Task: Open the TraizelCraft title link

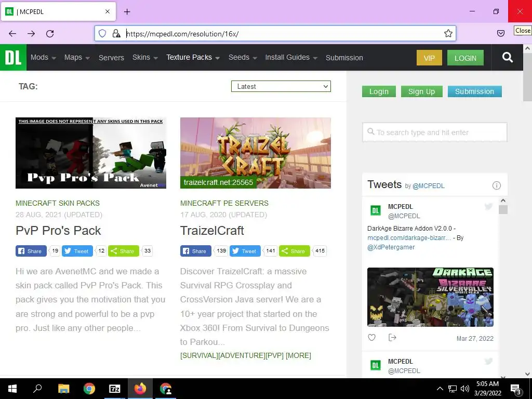Action: coord(212,231)
